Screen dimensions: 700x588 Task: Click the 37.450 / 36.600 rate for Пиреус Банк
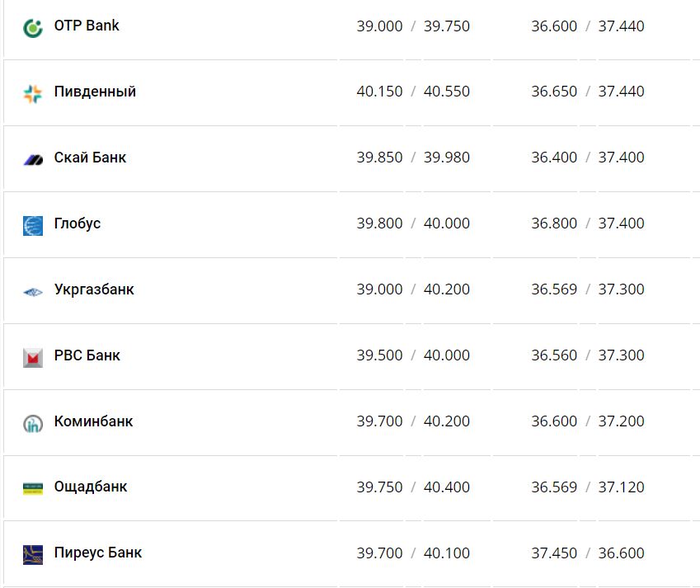coord(588,553)
